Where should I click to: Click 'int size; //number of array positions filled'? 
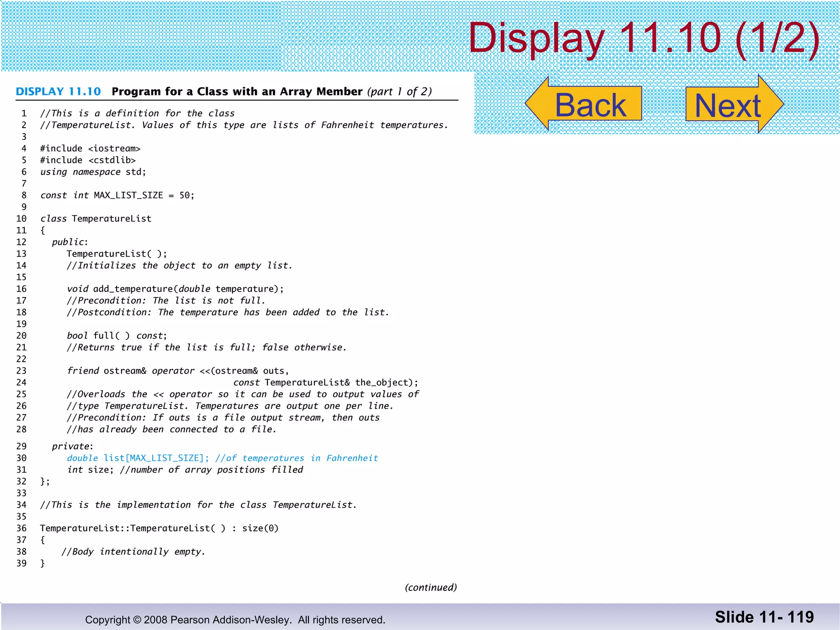(185, 470)
